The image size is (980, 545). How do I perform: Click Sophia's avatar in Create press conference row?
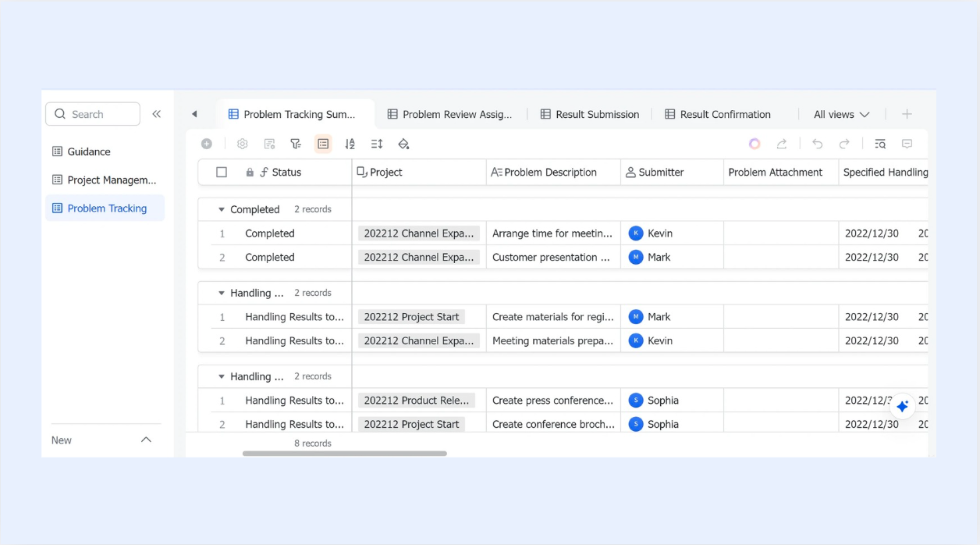(x=636, y=401)
